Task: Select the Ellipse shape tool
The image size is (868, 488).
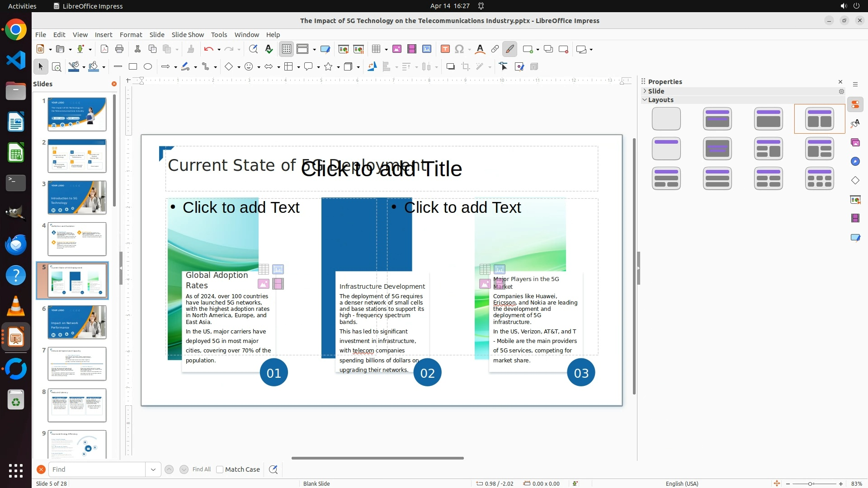Action: pyautogui.click(x=148, y=67)
